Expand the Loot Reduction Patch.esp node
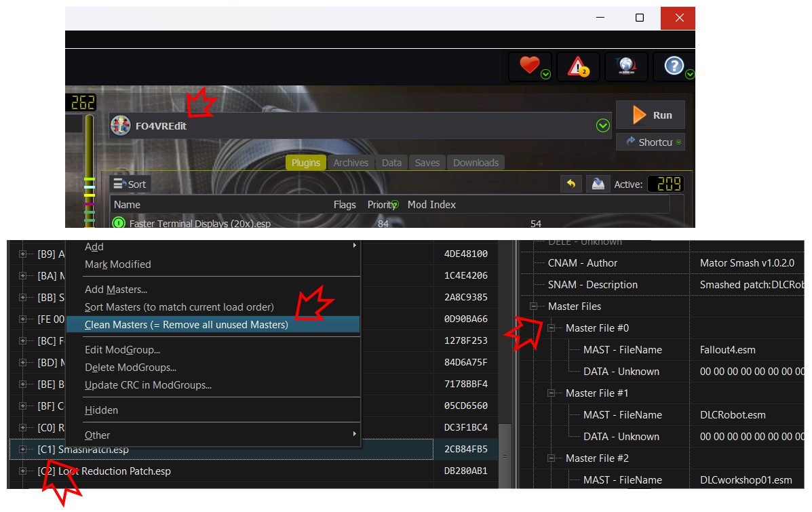Image resolution: width=812 pixels, height=512 pixels. pyautogui.click(x=23, y=471)
